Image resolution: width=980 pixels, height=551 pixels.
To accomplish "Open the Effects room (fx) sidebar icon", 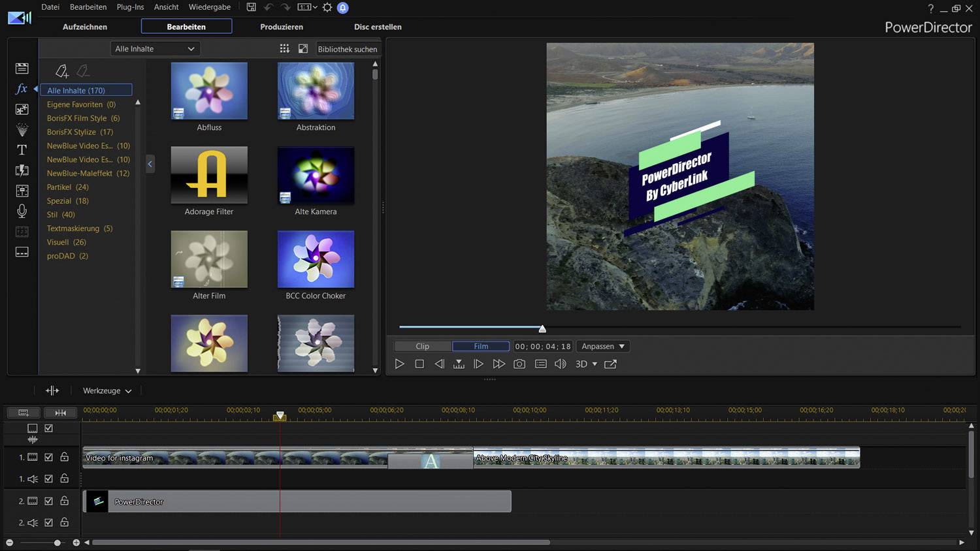I will [22, 89].
